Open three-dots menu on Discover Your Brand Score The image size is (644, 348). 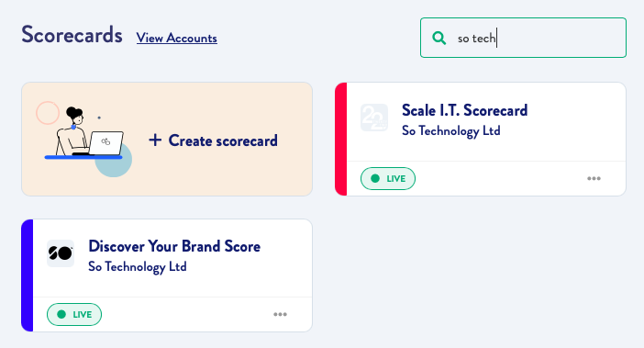point(280,314)
